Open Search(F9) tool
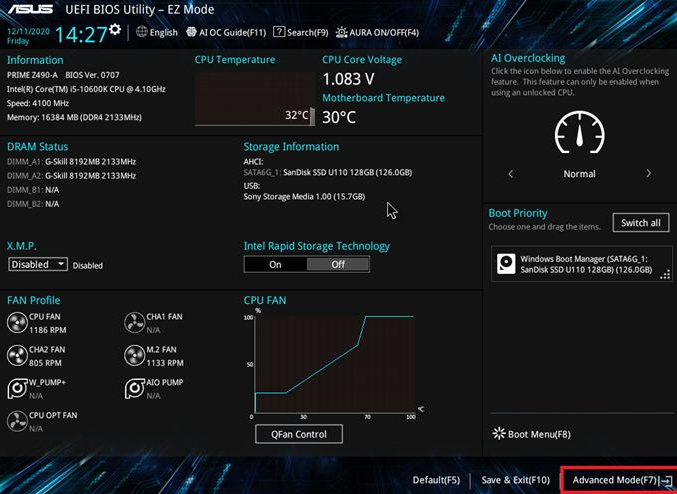The height and width of the screenshot is (494, 677). click(x=301, y=32)
